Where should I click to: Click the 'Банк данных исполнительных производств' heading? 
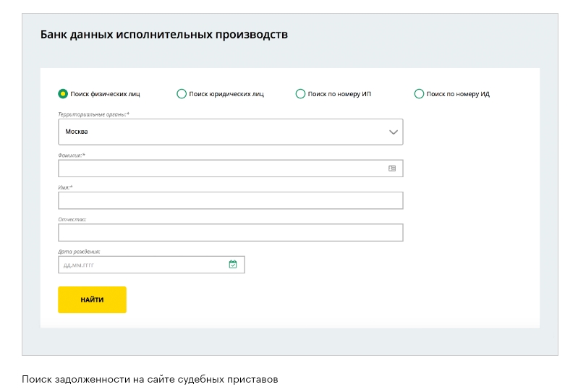(164, 35)
